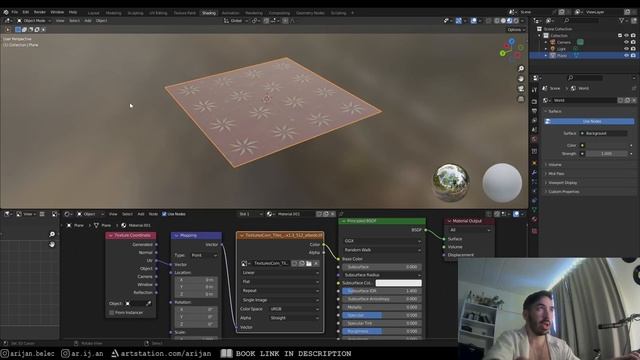
Task: Click the viewport navigation gizmo blue Z axis
Action: [511, 42]
